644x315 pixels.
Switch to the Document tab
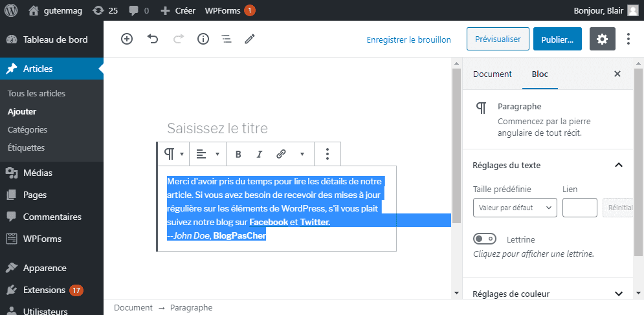(493, 74)
